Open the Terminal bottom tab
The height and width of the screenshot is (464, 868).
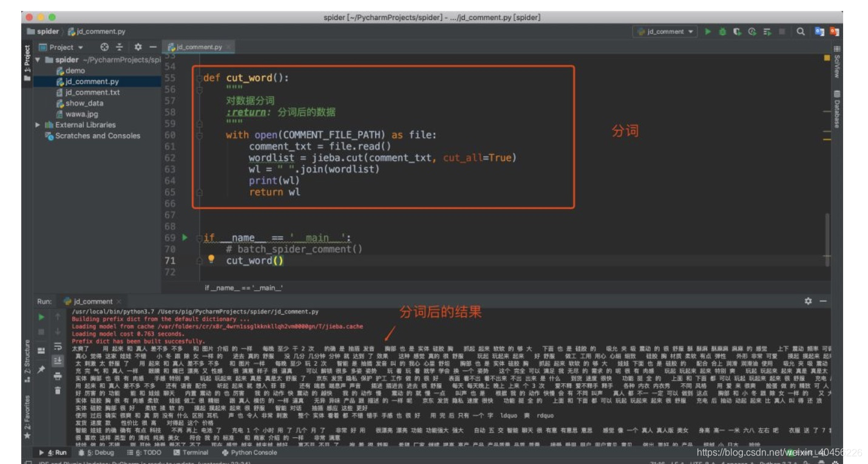191,452
